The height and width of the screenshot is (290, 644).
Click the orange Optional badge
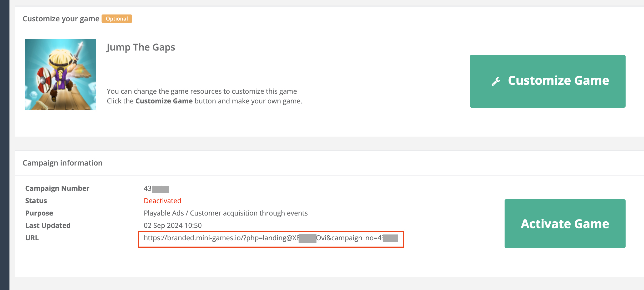(x=117, y=19)
